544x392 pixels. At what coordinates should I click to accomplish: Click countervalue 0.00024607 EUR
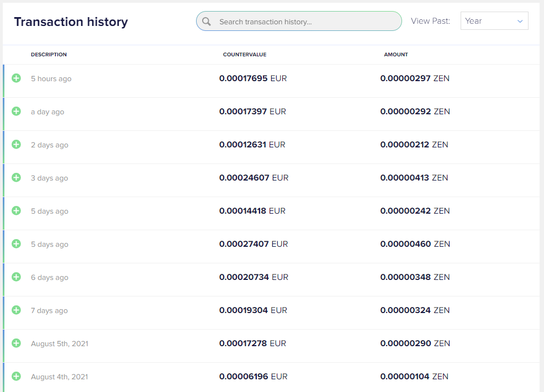[254, 178]
